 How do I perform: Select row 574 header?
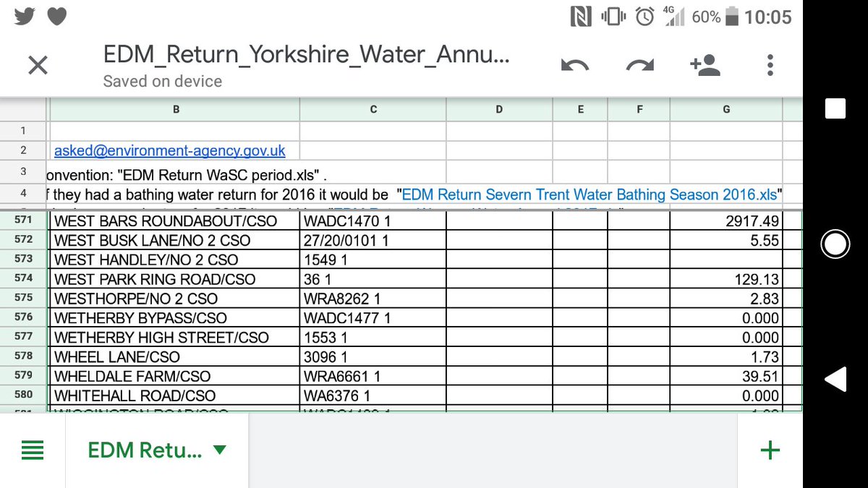coord(23,278)
